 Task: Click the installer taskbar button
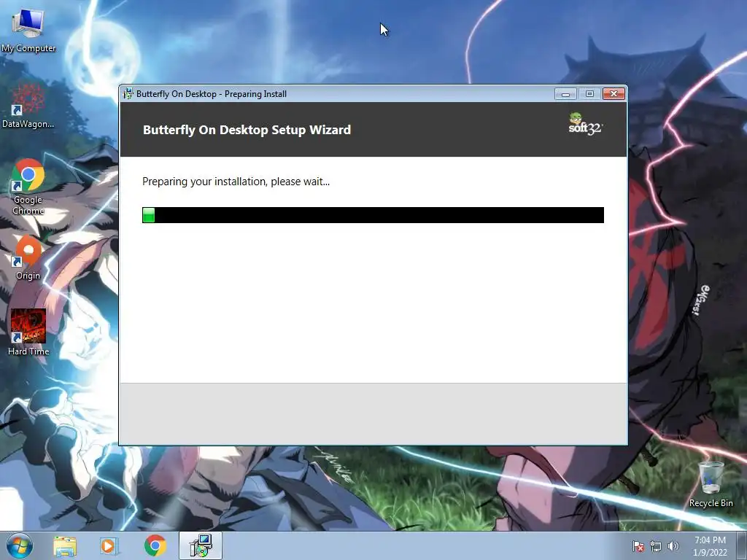click(x=201, y=545)
